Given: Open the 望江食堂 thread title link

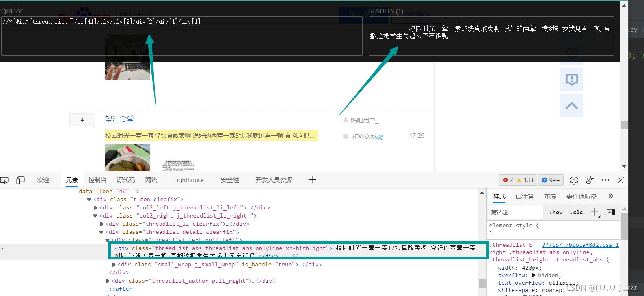Looking at the screenshot, I should (119, 119).
